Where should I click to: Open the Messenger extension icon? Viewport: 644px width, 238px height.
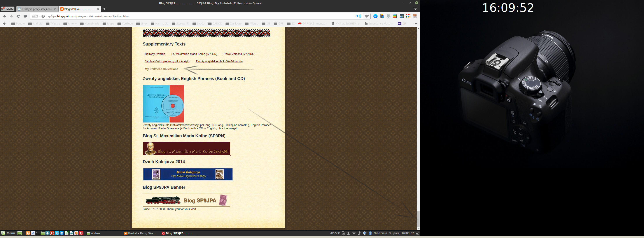(x=375, y=16)
